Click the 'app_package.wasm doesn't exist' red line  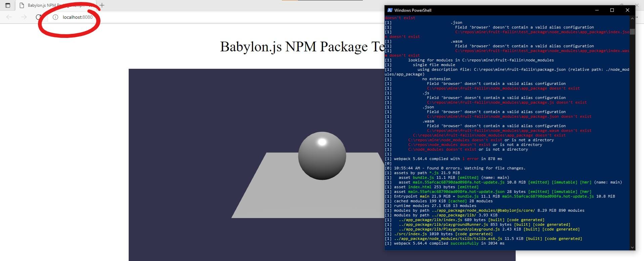point(509,130)
